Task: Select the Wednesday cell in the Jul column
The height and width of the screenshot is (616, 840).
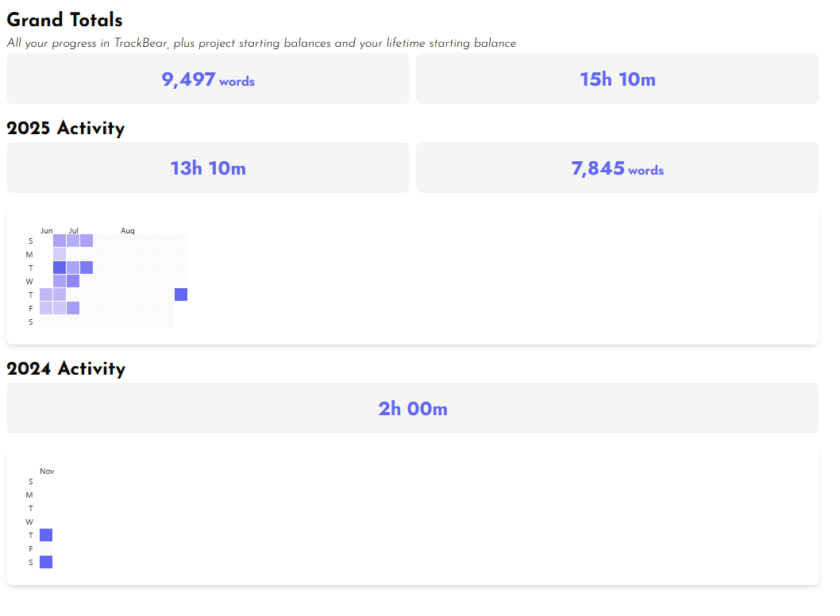Action: coord(73,281)
